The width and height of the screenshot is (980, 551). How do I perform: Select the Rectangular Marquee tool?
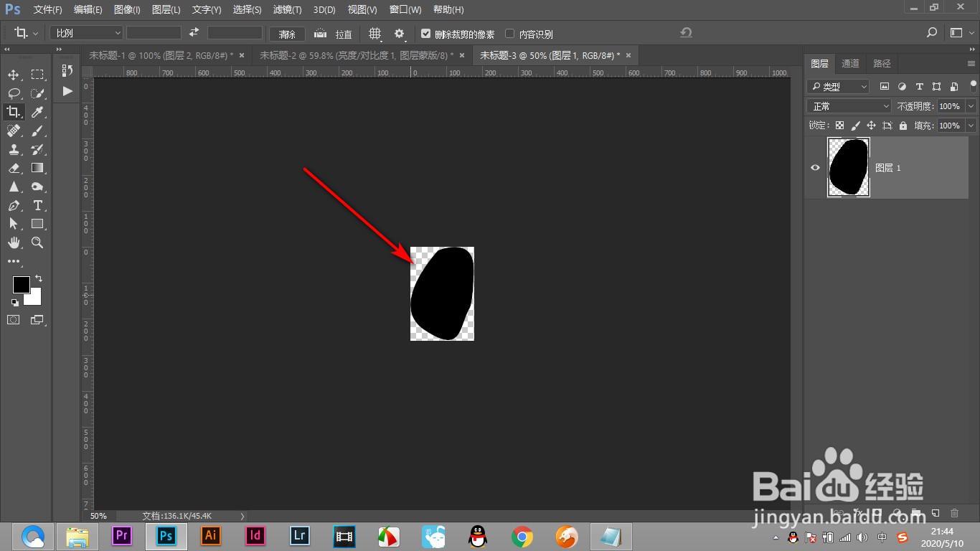(x=37, y=75)
